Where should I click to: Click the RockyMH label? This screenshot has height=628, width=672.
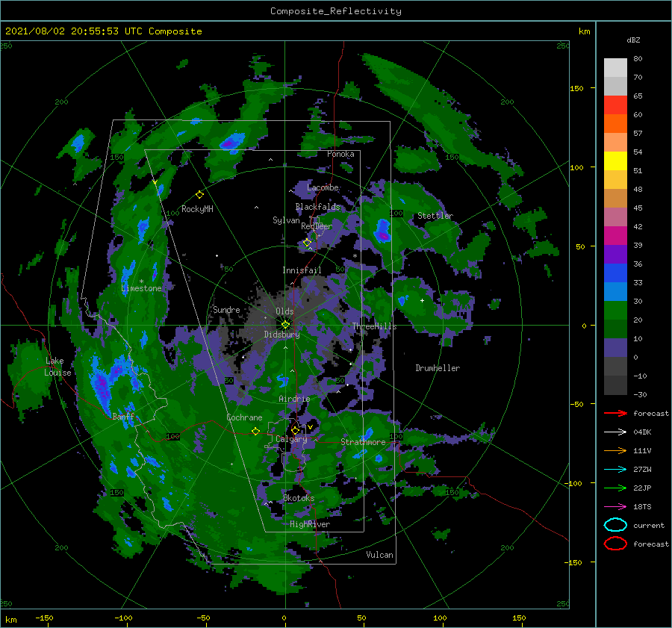tap(197, 209)
